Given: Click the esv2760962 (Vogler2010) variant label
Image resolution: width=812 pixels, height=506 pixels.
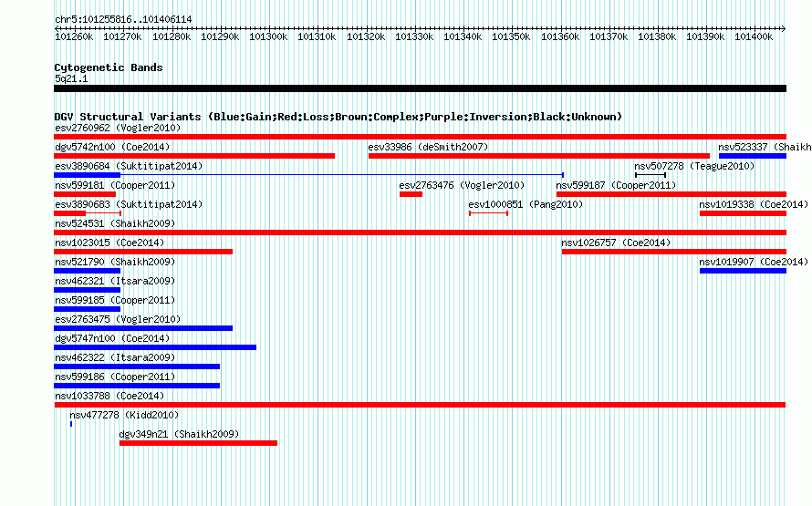Looking at the screenshot, I should pos(118,128).
